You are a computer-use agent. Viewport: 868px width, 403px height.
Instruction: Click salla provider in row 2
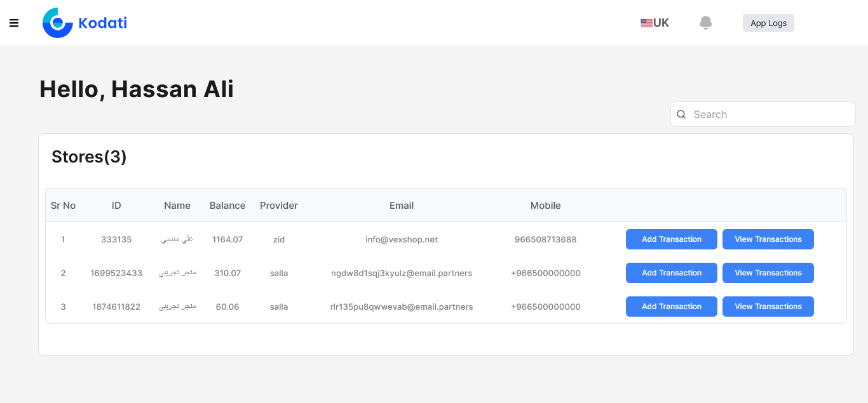(x=279, y=273)
